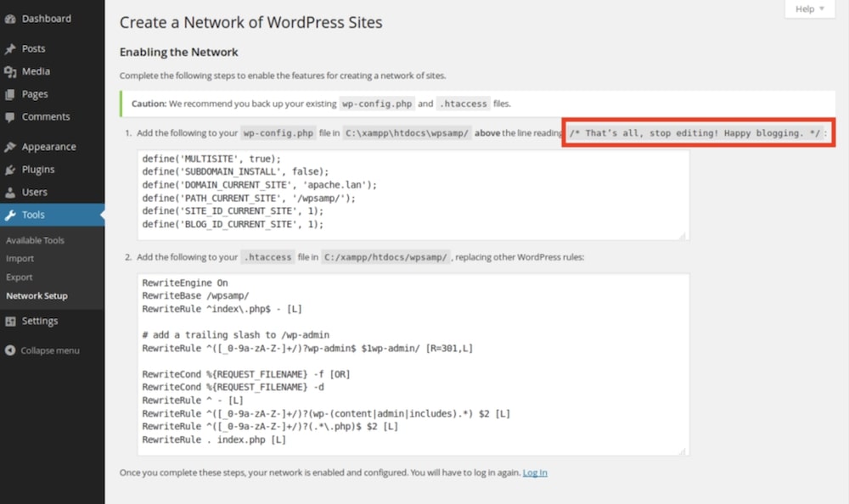The image size is (849, 504).
Task: Click the Collapse menu arrow icon
Action: click(x=9, y=350)
